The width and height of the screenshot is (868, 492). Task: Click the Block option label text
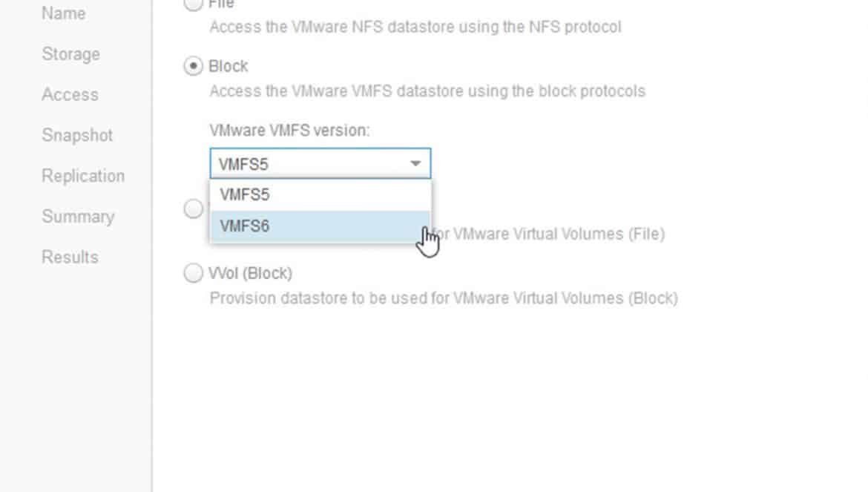pyautogui.click(x=228, y=66)
